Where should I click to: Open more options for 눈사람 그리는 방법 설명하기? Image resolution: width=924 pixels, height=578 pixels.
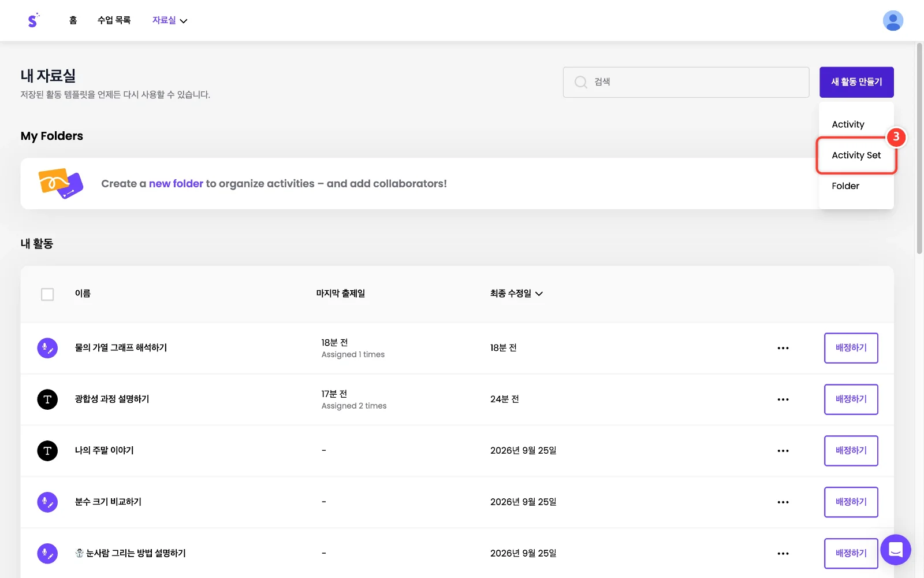point(783,554)
